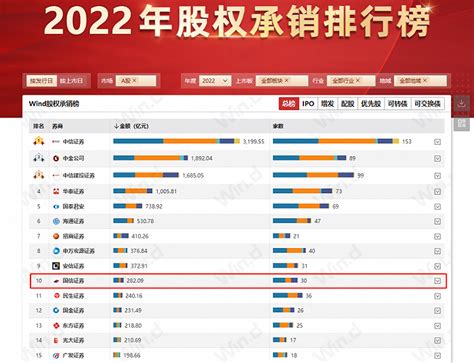Click the 排名 column header
Screen dimensions: 474x363
38,126
